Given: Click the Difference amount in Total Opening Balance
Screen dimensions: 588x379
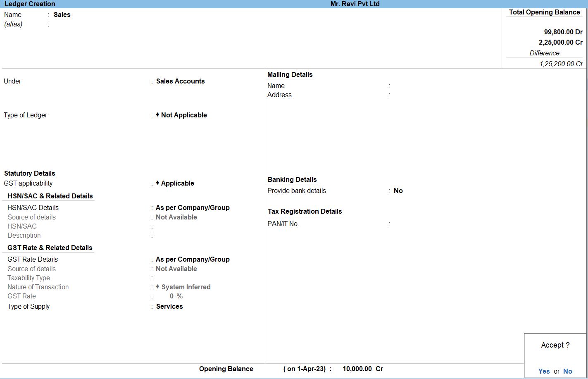Looking at the screenshot, I should pyautogui.click(x=561, y=64).
